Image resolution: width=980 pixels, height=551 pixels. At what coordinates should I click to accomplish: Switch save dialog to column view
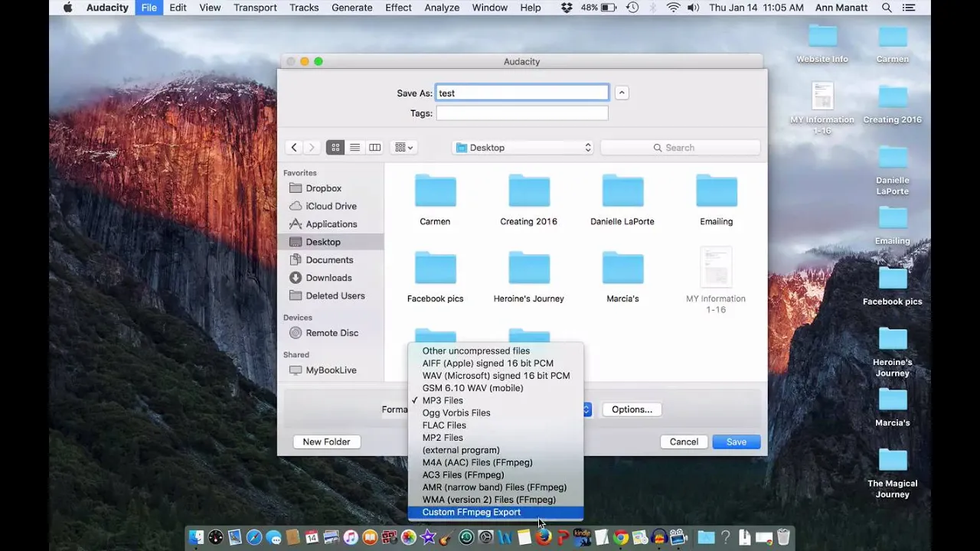click(374, 148)
